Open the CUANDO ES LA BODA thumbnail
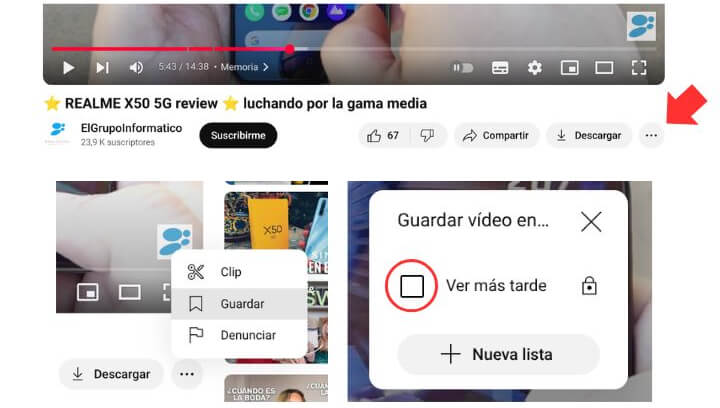 [x=276, y=388]
